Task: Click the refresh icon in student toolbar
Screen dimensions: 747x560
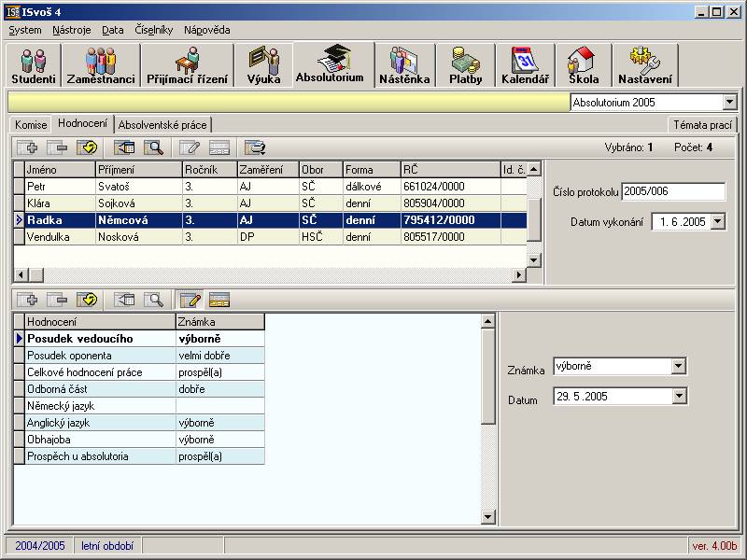Action: point(87,147)
